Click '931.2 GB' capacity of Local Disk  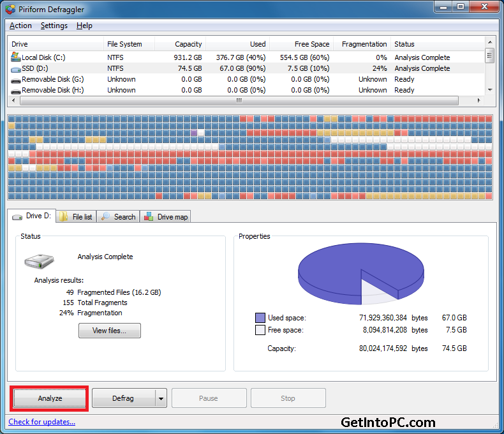[x=188, y=57]
